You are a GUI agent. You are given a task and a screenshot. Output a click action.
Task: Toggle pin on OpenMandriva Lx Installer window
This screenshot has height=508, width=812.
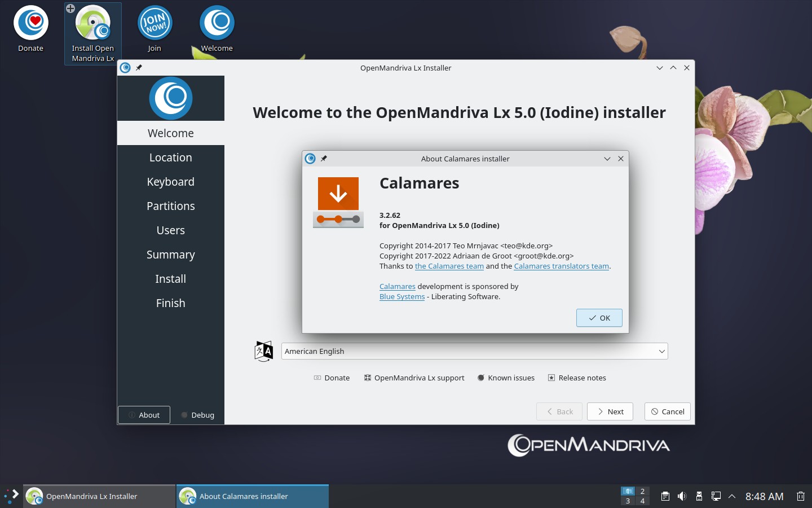click(x=139, y=68)
